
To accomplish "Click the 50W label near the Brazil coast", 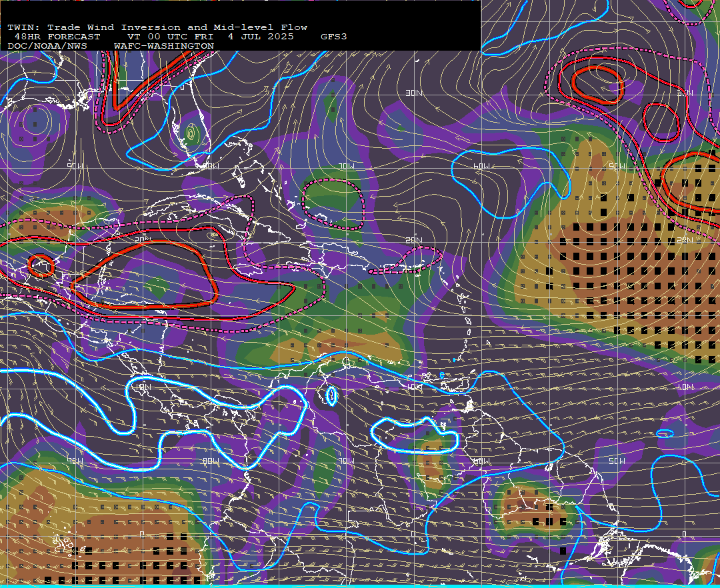I will coord(617,461).
